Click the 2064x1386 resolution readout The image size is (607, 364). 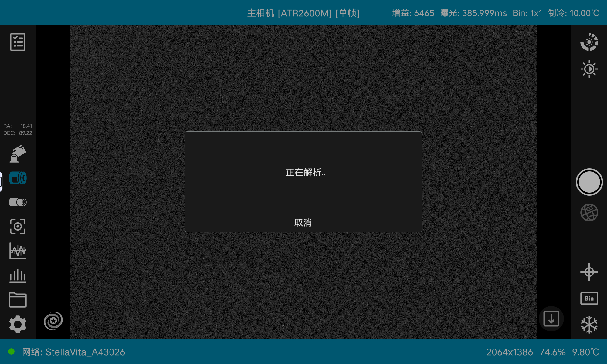510,352
